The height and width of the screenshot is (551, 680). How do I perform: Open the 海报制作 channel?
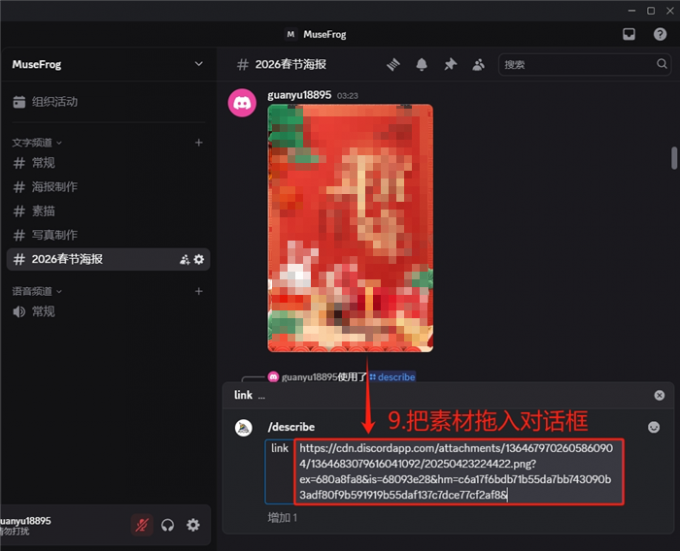[x=108, y=187]
